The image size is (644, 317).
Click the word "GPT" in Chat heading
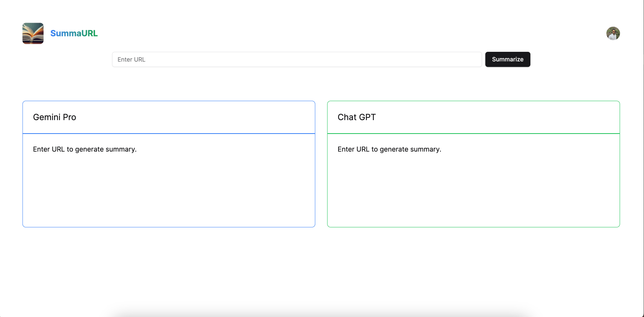point(367,117)
